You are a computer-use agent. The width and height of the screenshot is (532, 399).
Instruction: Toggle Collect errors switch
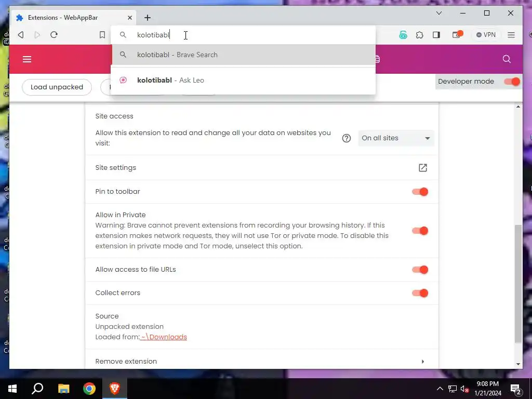click(420, 293)
